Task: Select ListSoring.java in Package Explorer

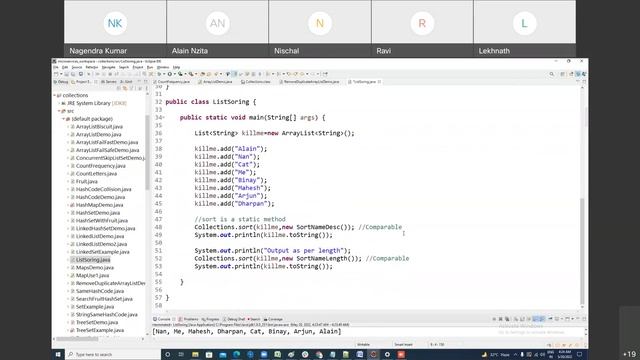Action: pyautogui.click(x=93, y=260)
